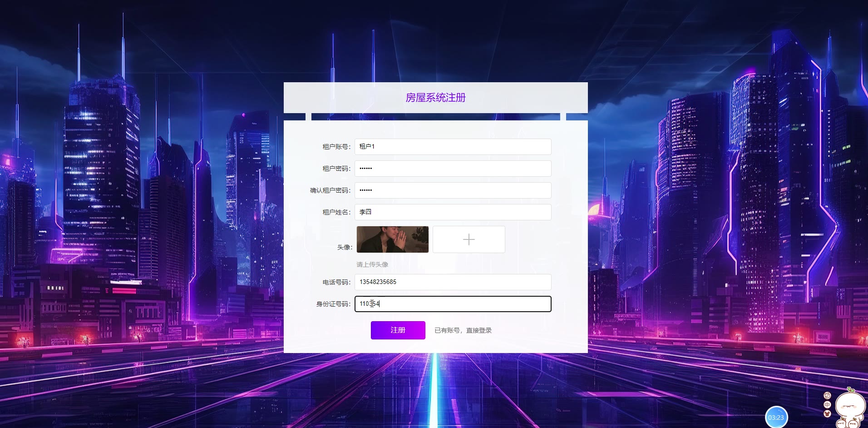Focus the 租户账号 input field

[453, 147]
